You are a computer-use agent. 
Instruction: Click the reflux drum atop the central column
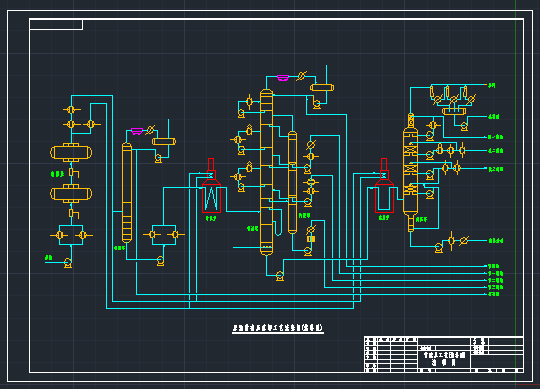[x=322, y=87]
